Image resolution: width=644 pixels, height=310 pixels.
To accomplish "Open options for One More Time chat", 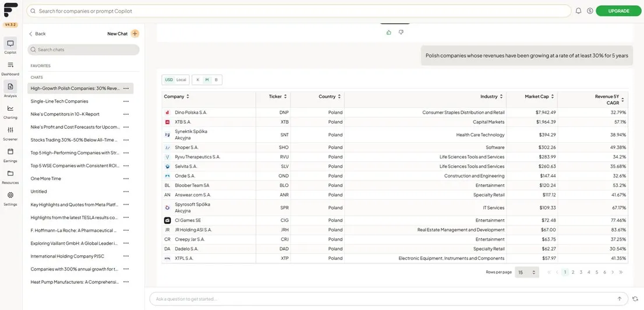I will point(126,179).
